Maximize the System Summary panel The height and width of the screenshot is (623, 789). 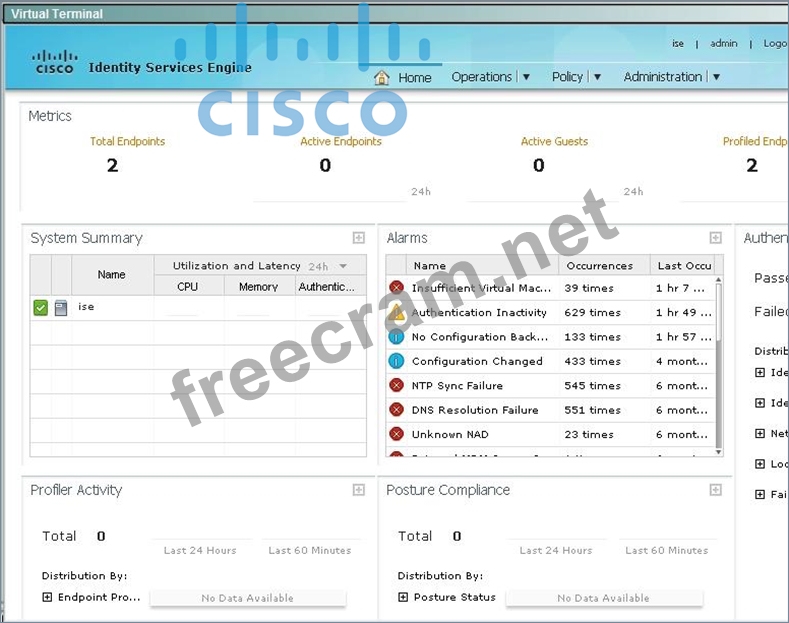358,238
